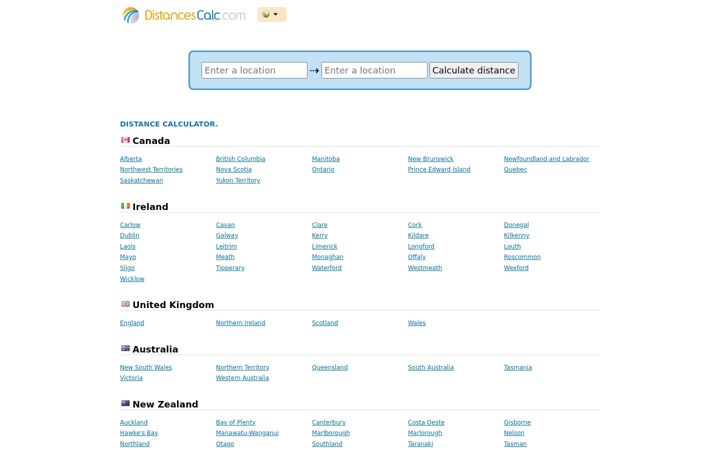Open the Northern Territory link
This screenshot has width=720, height=450.
242,368
